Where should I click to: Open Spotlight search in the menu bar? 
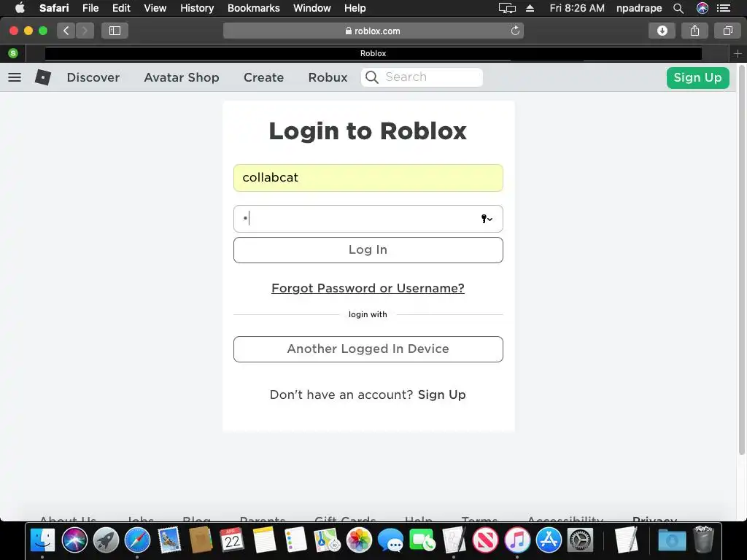click(x=678, y=8)
